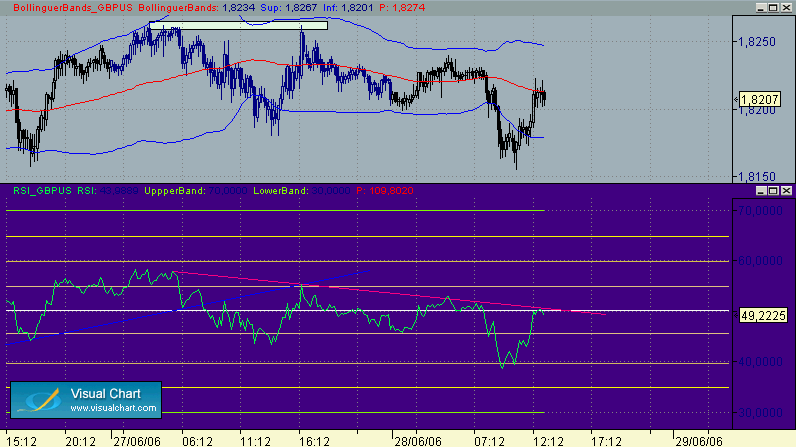Click the P: 109,8020 value

[385, 191]
